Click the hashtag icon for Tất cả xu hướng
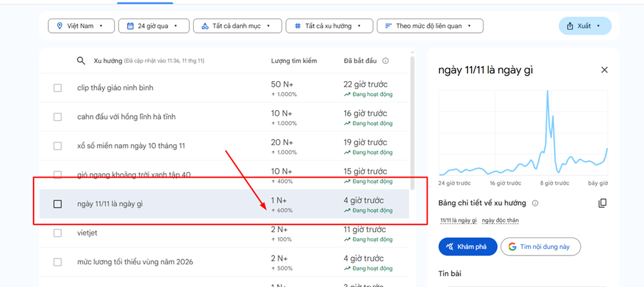This screenshot has height=287, width=644. click(x=297, y=26)
